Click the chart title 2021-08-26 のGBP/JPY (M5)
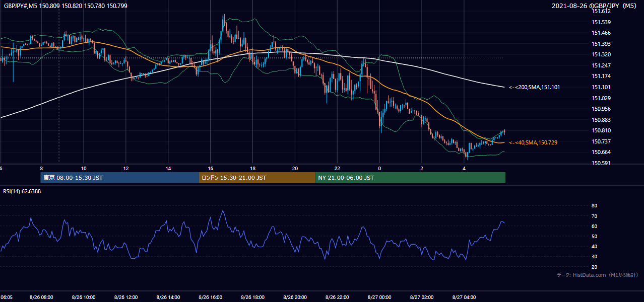 (x=595, y=6)
